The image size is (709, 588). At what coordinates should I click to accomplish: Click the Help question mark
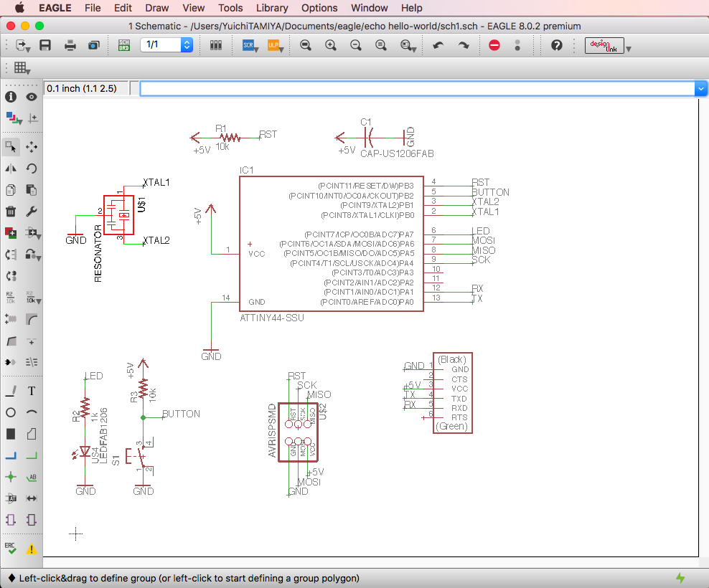(557, 45)
